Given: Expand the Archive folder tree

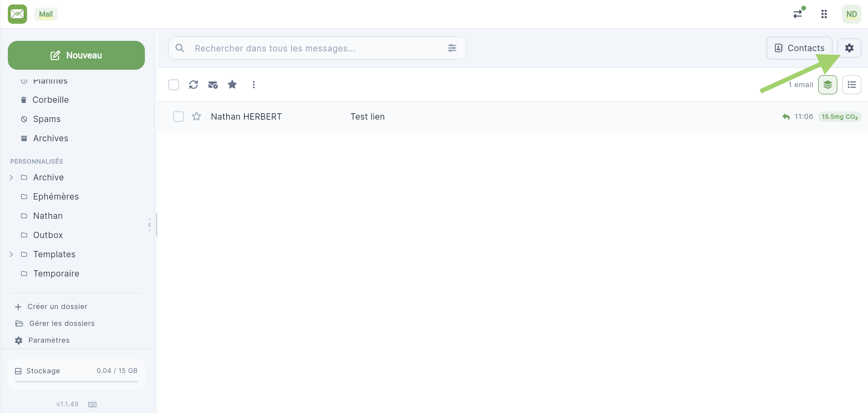Looking at the screenshot, I should coord(11,178).
